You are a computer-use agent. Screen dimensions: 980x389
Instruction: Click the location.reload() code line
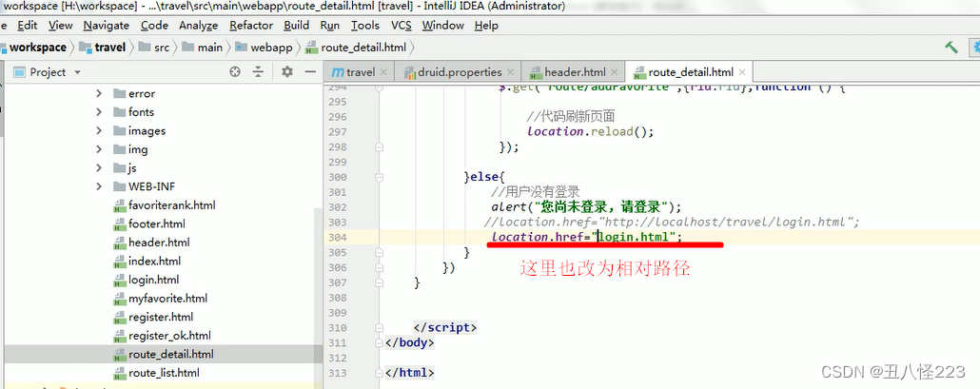click(x=591, y=132)
